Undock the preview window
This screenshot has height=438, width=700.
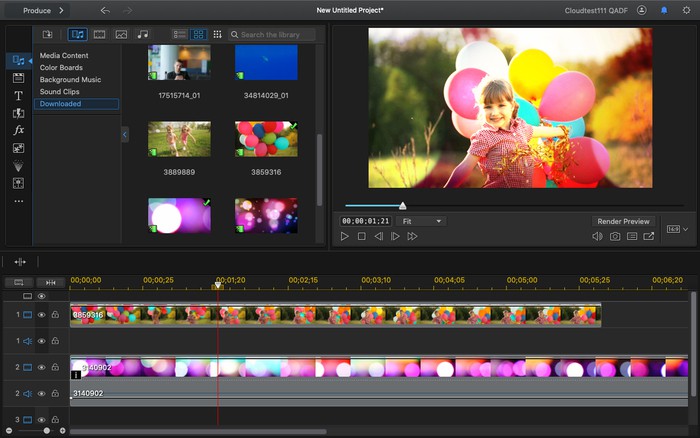coord(649,237)
